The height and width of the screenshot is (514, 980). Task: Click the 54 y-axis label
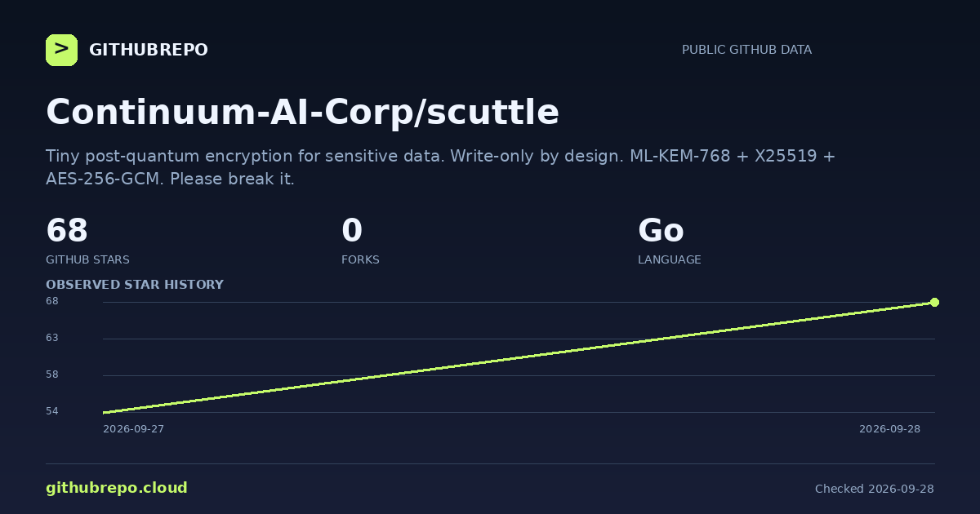click(x=52, y=411)
